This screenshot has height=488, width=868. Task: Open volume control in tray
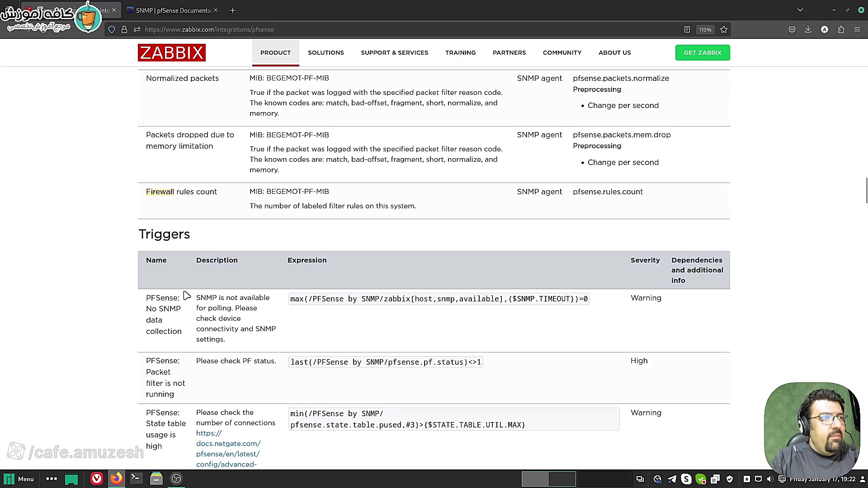click(770, 479)
